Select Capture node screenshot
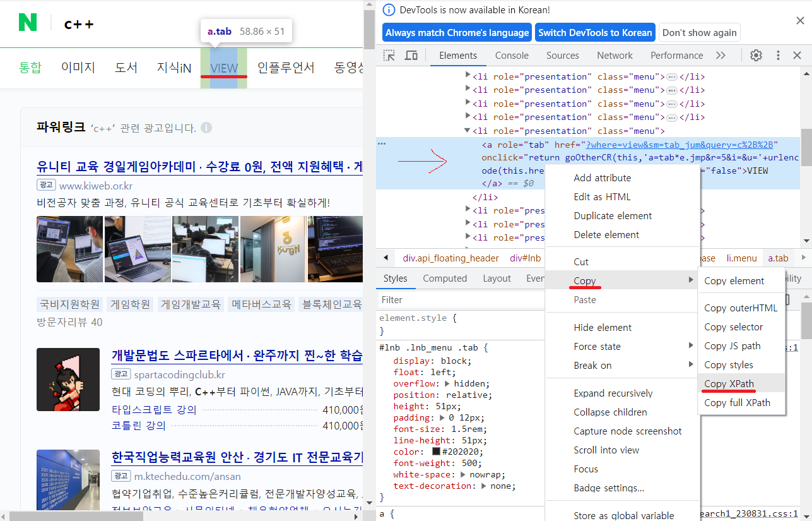 click(621, 431)
